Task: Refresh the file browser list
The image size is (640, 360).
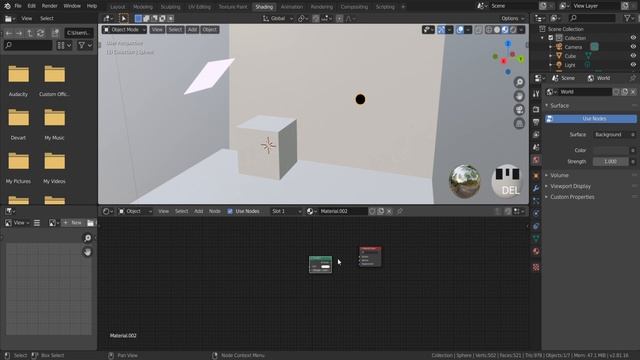Action: click(x=40, y=33)
